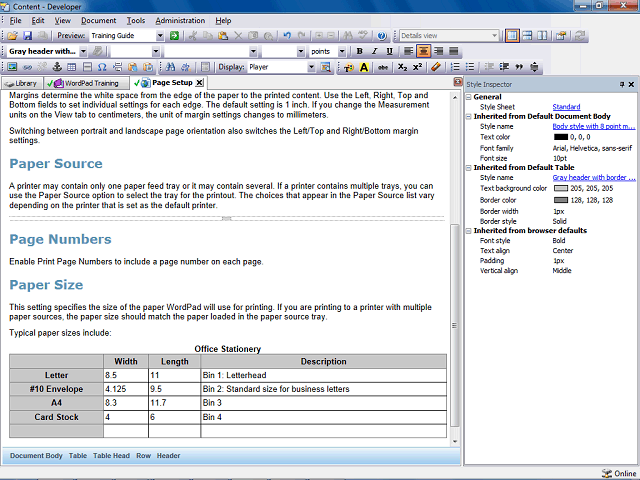This screenshot has width=640, height=480.
Task: Open a document with the folder icon
Action: coord(12,36)
